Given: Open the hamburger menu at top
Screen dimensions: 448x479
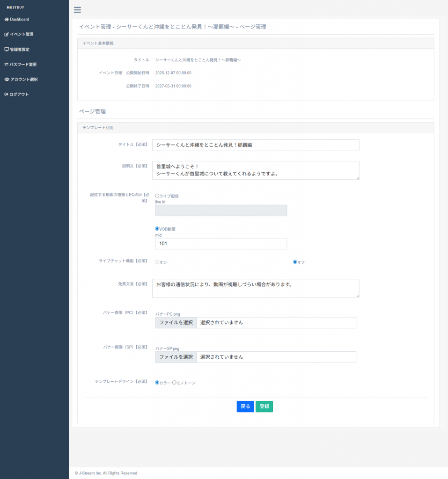Looking at the screenshot, I should [78, 9].
